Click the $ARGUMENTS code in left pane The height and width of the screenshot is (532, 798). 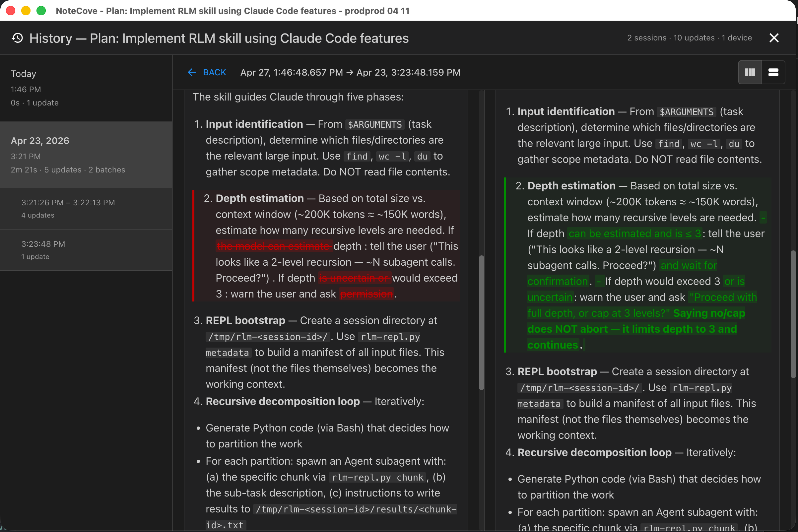[375, 124]
